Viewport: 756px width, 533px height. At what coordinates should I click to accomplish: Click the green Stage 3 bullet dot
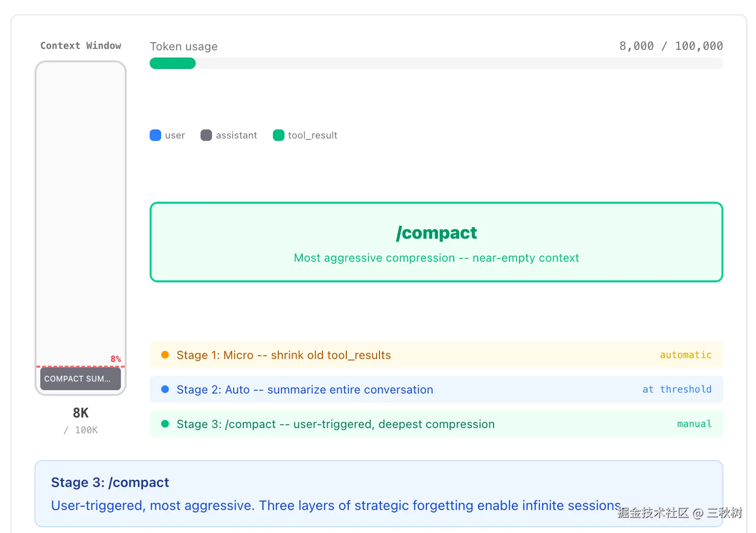[x=165, y=424]
